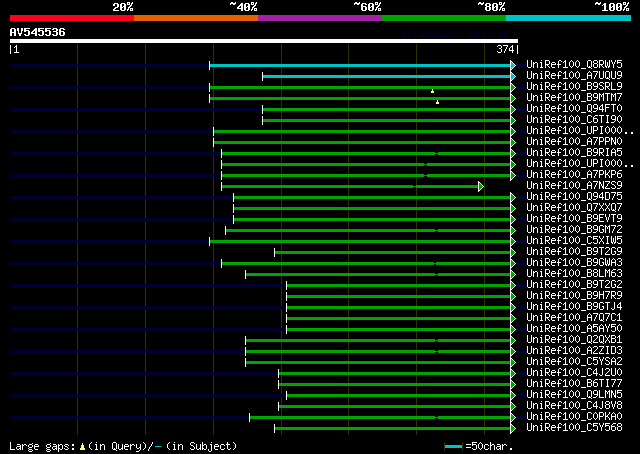The height and width of the screenshot is (454, 640).
Task: Click the =50char. scale label
Action: coord(489,446)
